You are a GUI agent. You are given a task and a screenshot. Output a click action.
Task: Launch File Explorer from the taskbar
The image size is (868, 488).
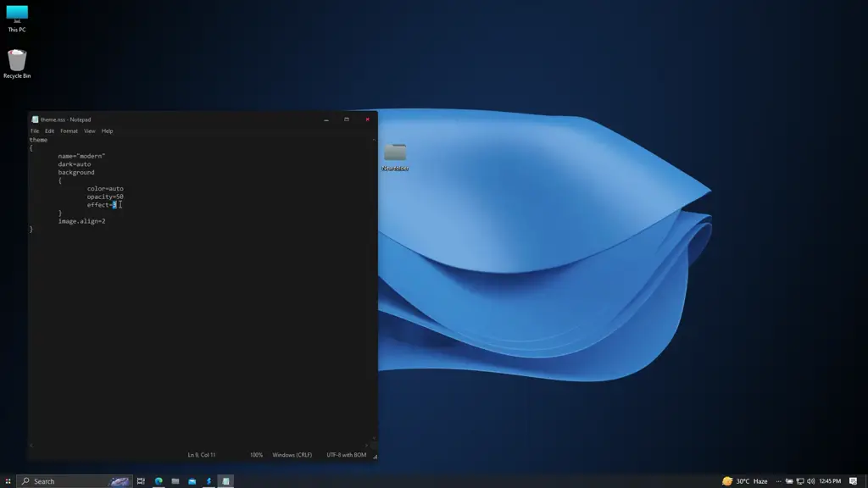coord(175,481)
